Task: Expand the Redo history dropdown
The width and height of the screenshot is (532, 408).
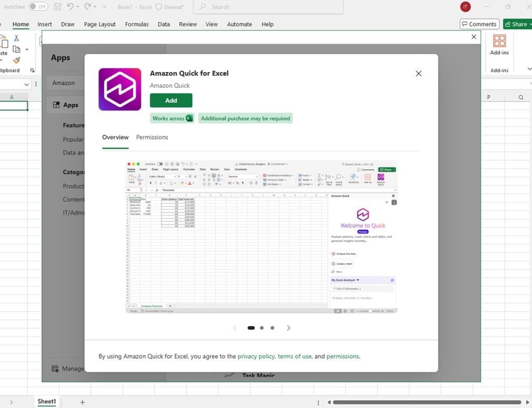Action: pyautogui.click(x=95, y=7)
